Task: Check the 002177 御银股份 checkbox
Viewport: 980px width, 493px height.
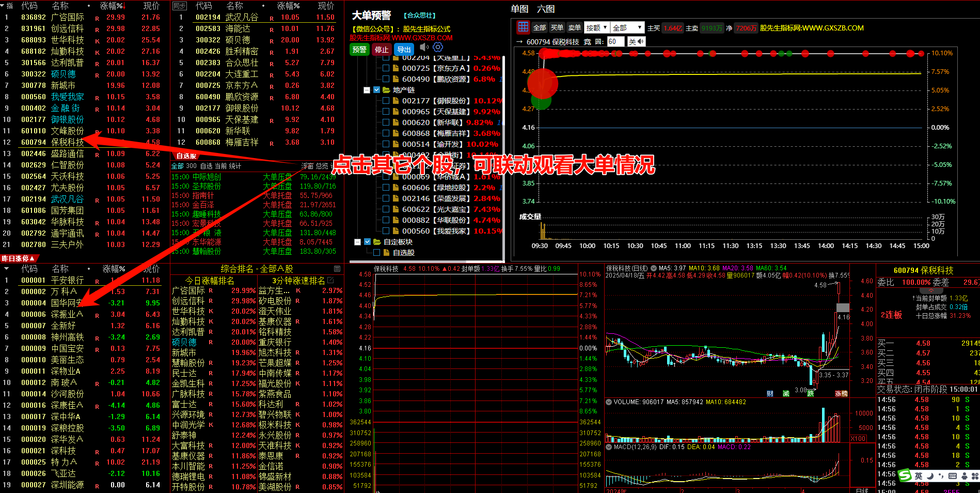Action: pos(386,101)
